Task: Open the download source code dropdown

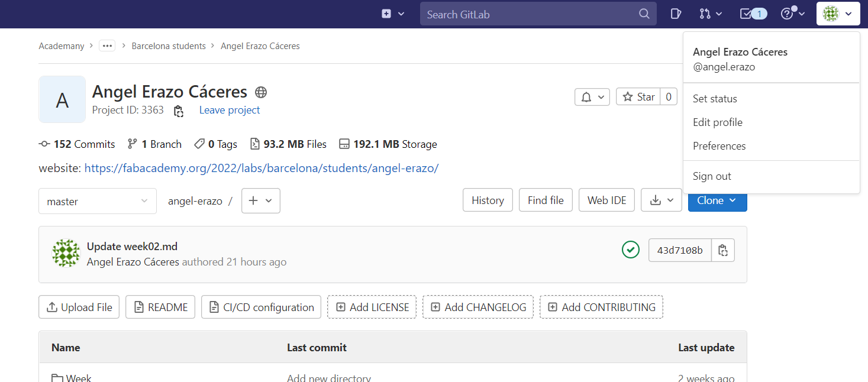Action: (662, 200)
